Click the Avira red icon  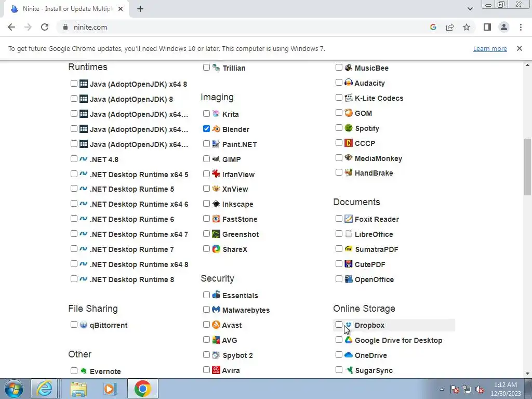(x=216, y=370)
